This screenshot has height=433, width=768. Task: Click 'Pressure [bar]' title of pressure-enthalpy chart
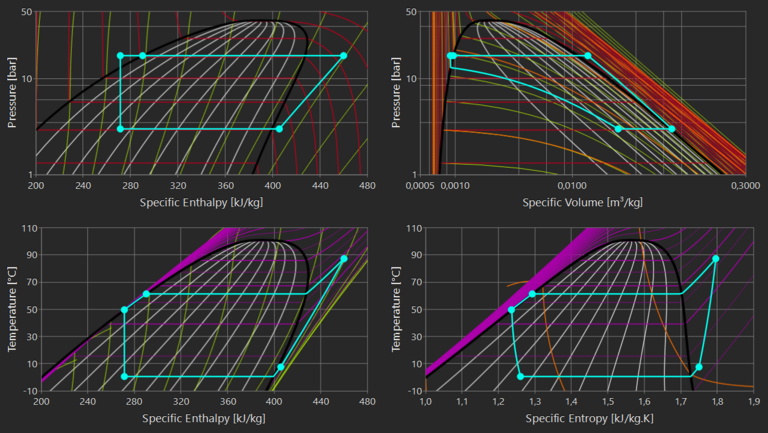(x=12, y=93)
